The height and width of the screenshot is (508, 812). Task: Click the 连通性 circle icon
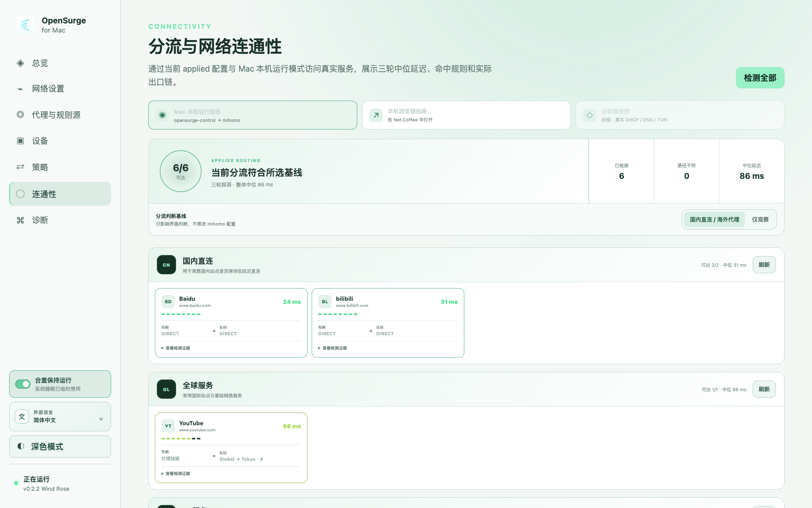click(x=20, y=194)
